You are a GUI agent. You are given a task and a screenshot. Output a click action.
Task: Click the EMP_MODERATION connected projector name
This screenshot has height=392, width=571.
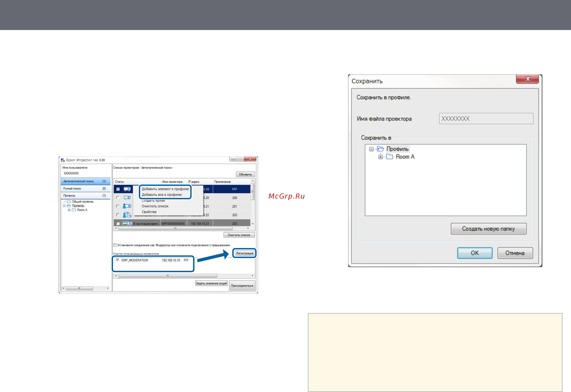(x=135, y=260)
